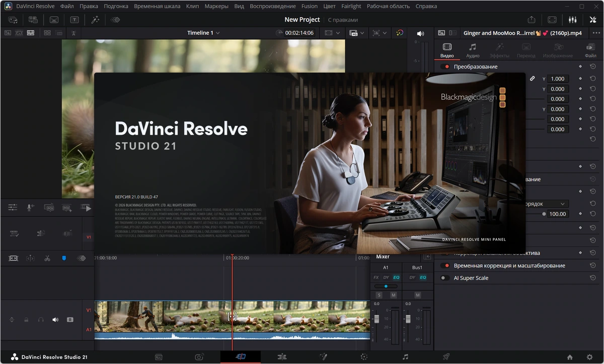Image resolution: width=604 pixels, height=364 pixels.
Task: Collapse the Mixer panel arrow button
Action: [x=428, y=257]
